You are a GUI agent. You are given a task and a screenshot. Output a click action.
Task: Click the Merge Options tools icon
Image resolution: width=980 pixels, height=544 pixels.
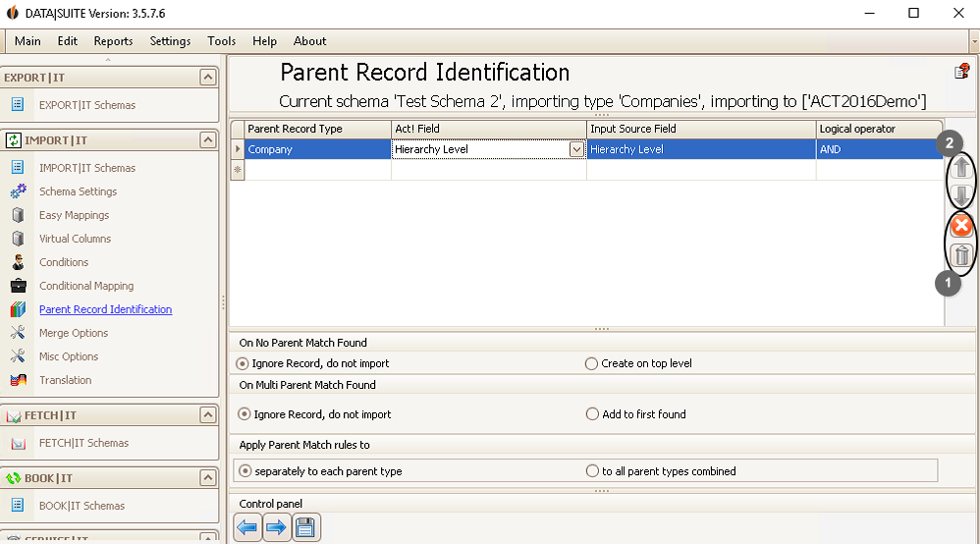[18, 333]
